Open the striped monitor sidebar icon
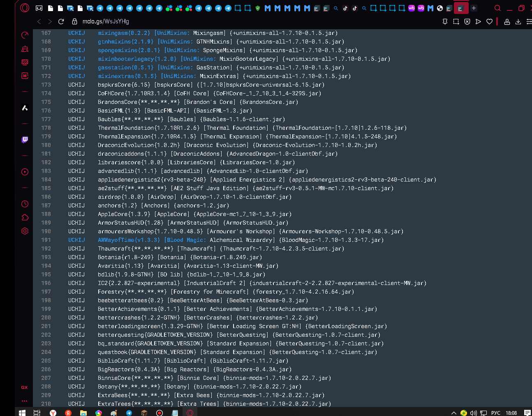Viewport: 532px width, 416px height. (x=25, y=62)
